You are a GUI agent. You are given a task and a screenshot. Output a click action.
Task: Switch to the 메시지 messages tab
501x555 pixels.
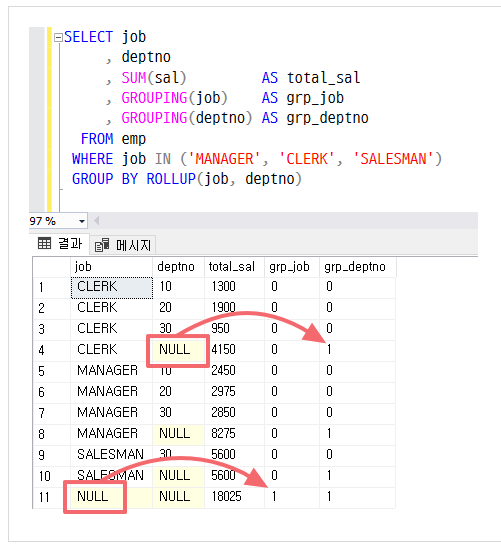click(x=124, y=245)
